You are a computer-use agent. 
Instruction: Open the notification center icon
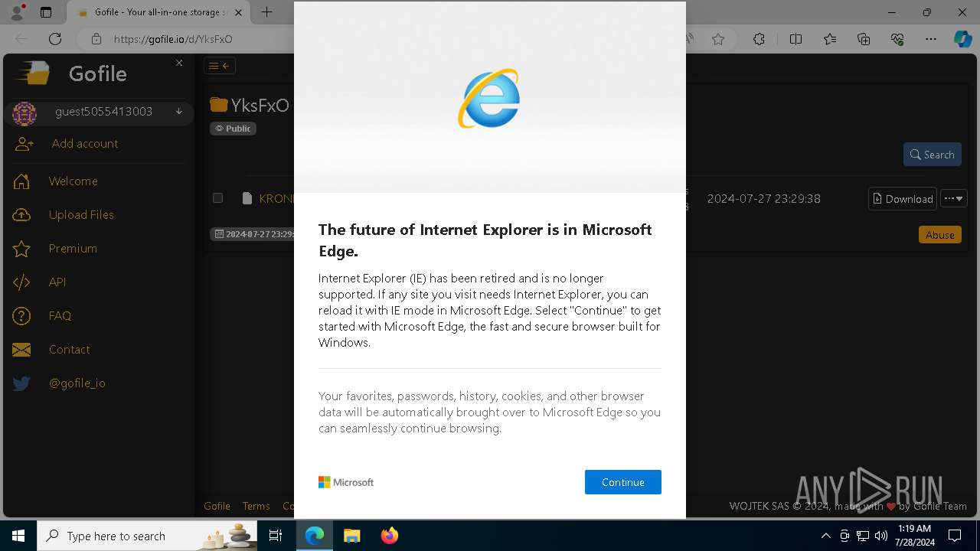point(955,536)
